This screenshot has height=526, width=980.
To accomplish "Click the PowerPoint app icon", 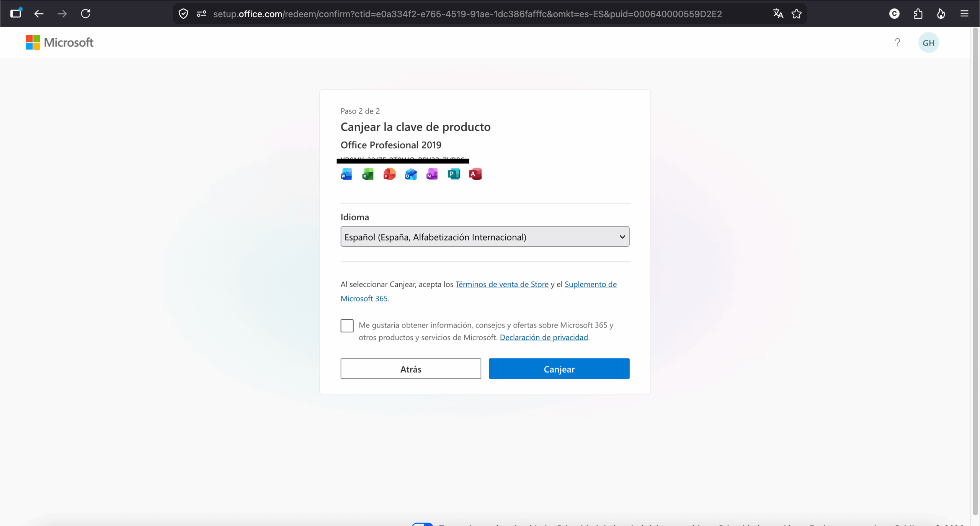I will [389, 174].
